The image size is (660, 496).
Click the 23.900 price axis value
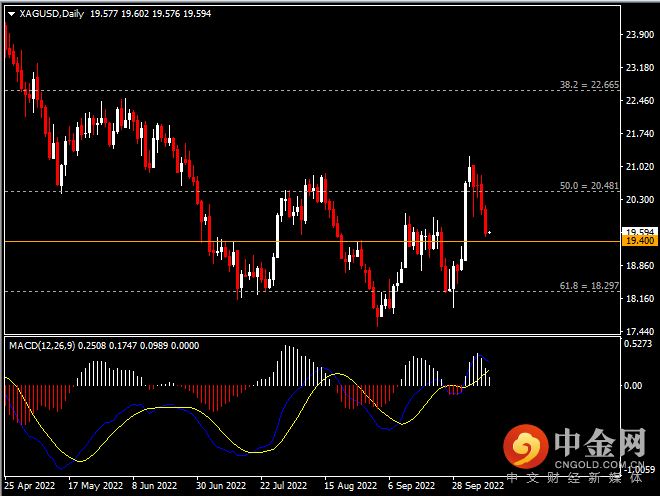pos(640,35)
